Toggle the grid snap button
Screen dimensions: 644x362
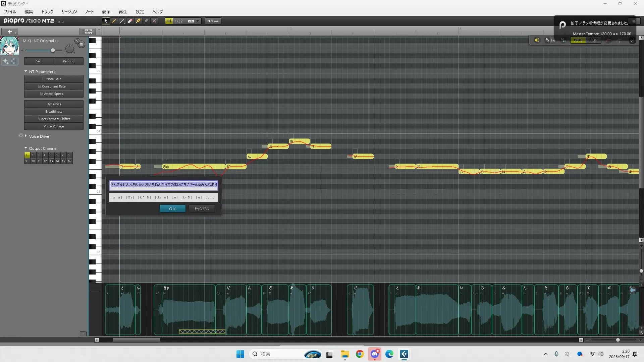pos(169,21)
